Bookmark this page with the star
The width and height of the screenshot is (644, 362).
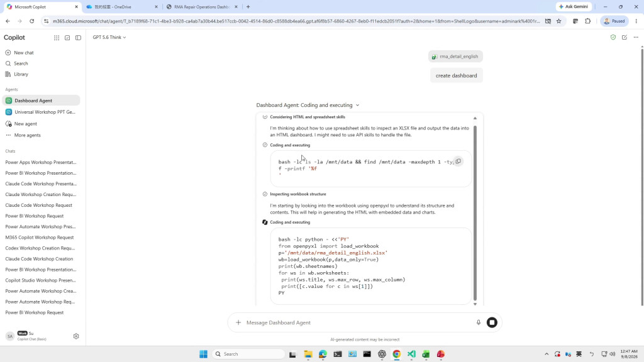[x=558, y=21]
